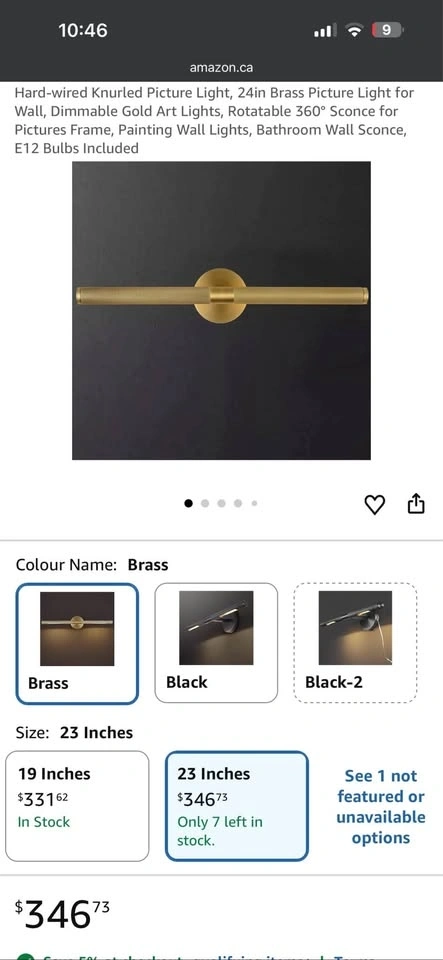Choose the 19 Inches size option
Screen dimensions: 443x960
coord(77,806)
